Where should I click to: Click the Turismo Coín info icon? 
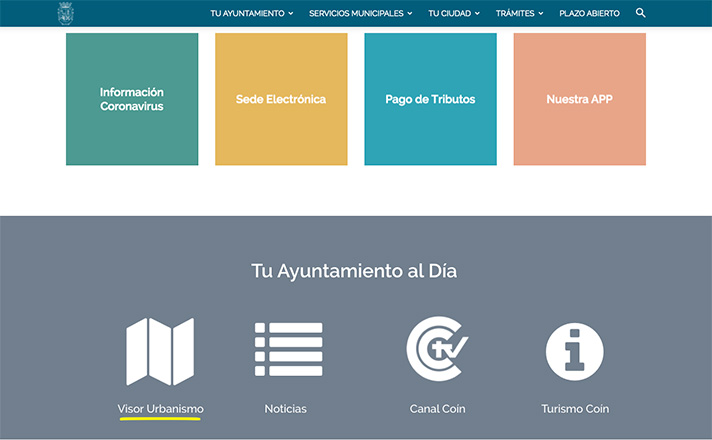tap(575, 351)
